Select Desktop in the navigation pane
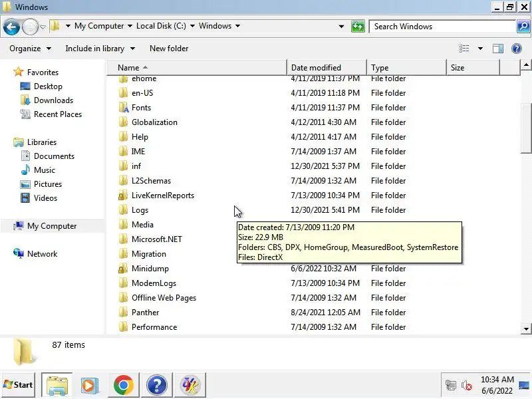The height and width of the screenshot is (399, 532). click(48, 86)
